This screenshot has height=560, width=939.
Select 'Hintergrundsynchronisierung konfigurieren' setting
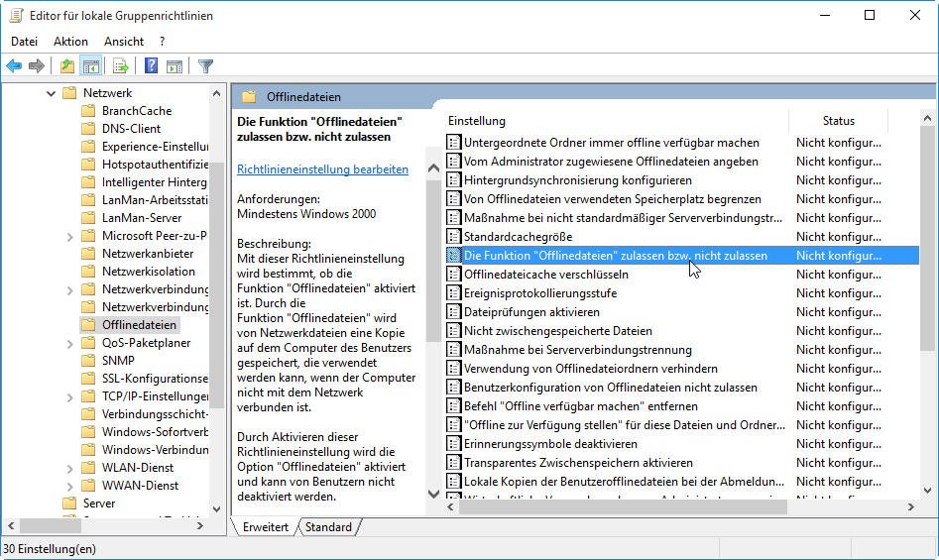(x=578, y=180)
